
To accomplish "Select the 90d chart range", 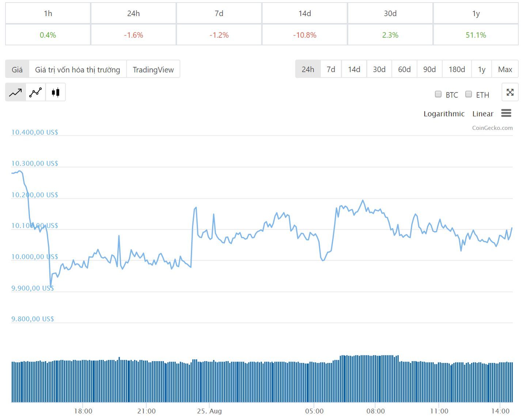I will (x=430, y=69).
